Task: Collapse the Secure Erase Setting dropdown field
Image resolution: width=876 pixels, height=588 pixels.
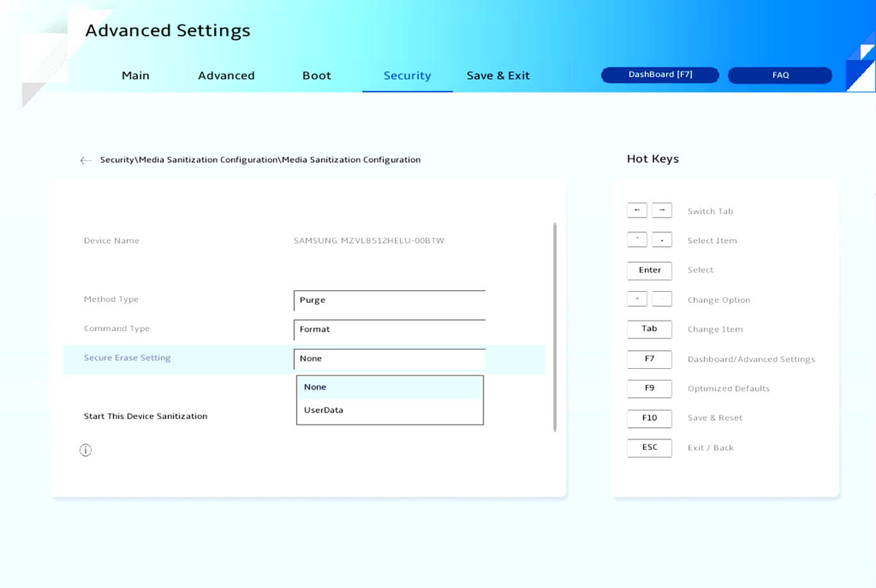Action: [x=389, y=358]
